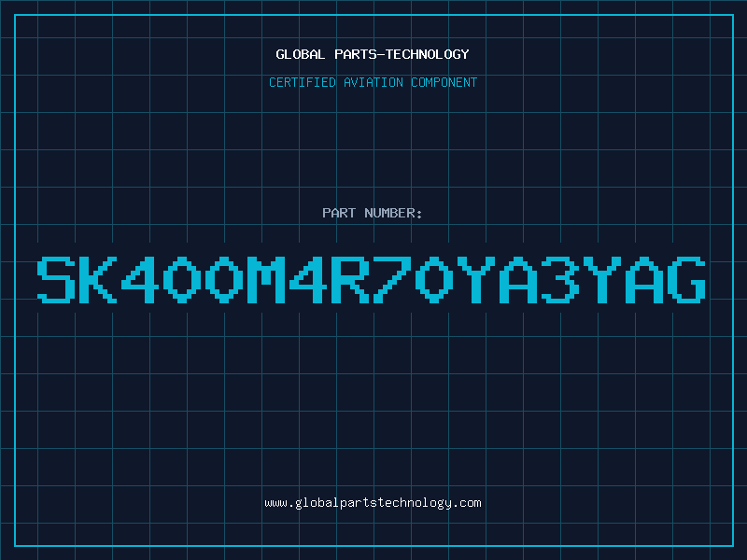Viewport: 747px width, 560px height.
Task: Click the letter Y following 70
Action: coord(476,279)
